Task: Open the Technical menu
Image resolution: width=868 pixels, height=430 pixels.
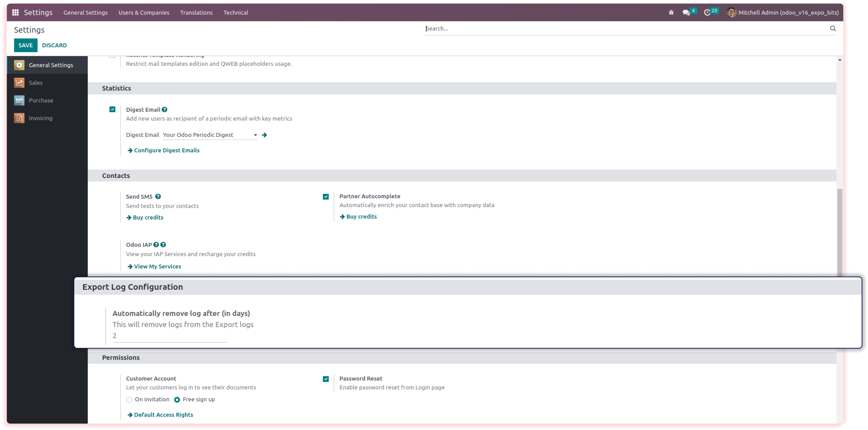Action: coord(236,12)
